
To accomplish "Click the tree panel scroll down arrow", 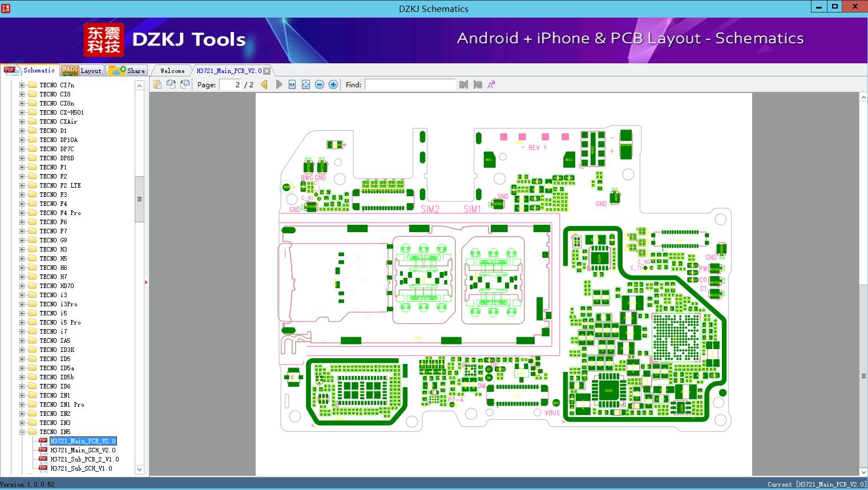I will [139, 469].
